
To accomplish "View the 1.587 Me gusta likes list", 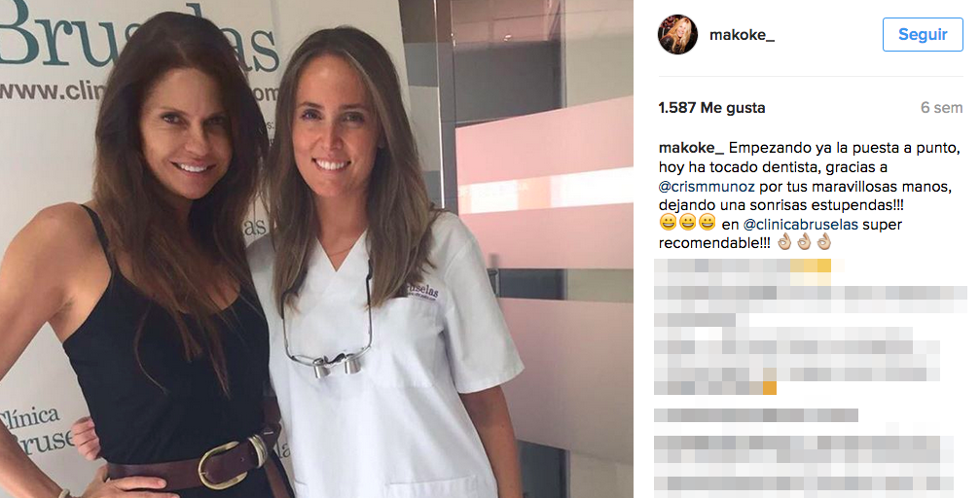I will pos(711,107).
